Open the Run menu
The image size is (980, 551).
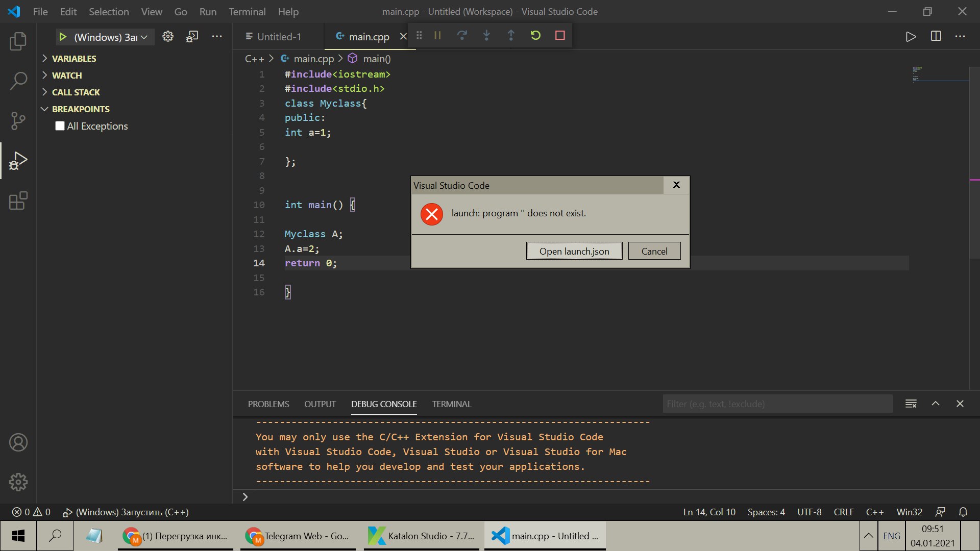(x=208, y=11)
